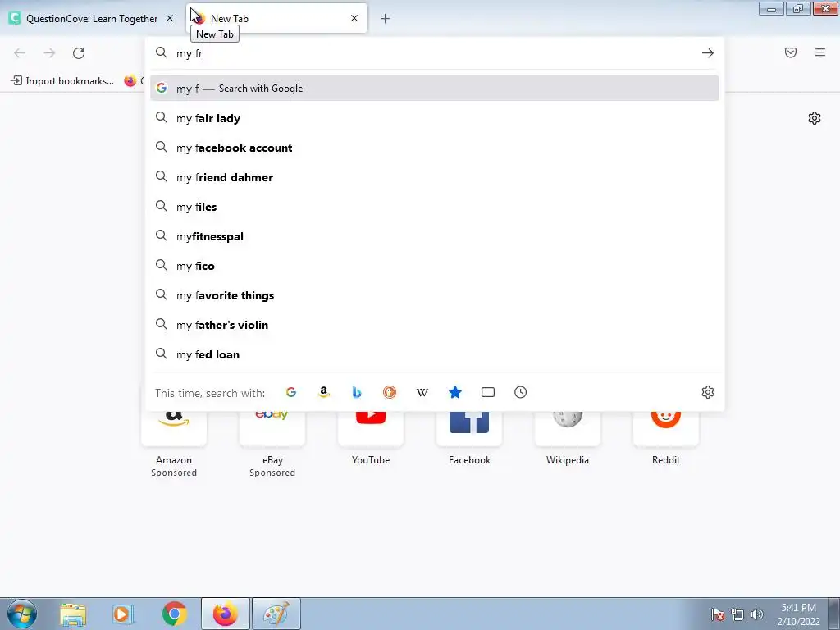Close the QuestionCove tab

pos(170,18)
